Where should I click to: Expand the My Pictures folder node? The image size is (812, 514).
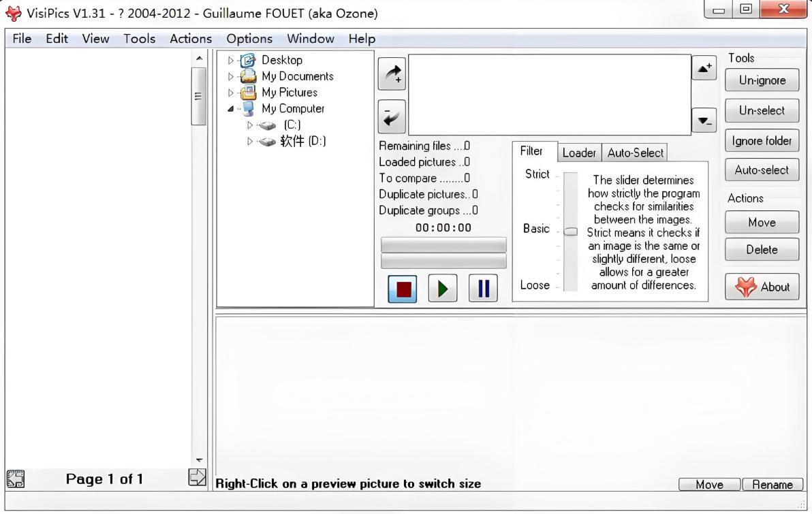[231, 93]
